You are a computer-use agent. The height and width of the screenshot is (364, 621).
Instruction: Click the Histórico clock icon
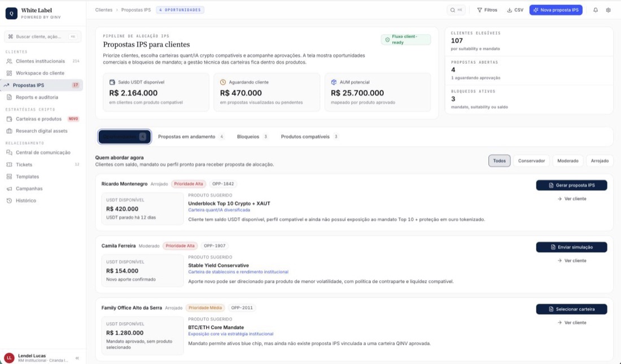tap(9, 200)
